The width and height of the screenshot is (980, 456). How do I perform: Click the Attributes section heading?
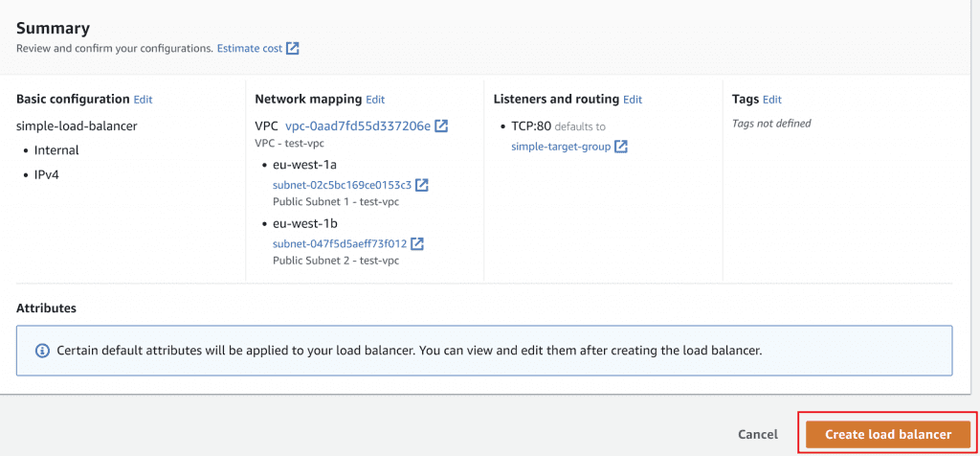coord(46,308)
